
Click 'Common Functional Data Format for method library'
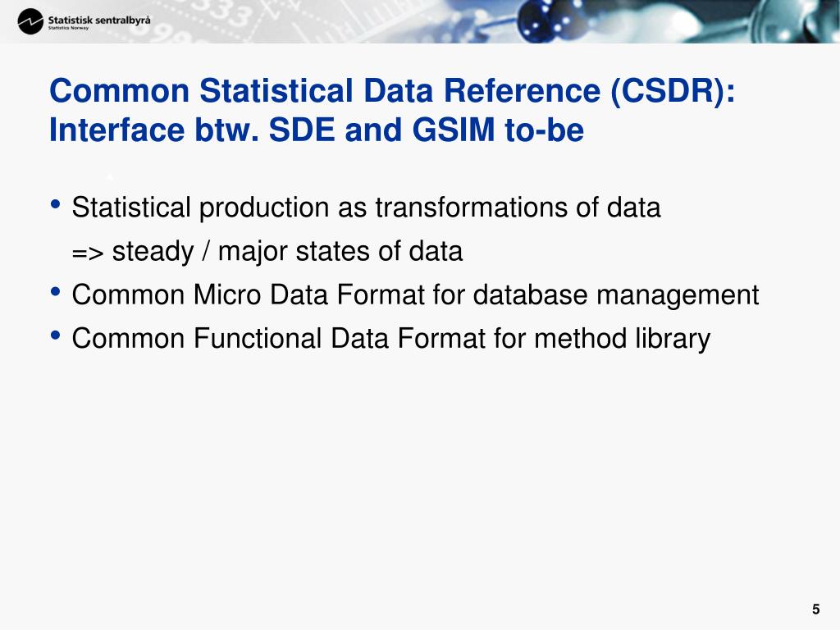(391, 339)
